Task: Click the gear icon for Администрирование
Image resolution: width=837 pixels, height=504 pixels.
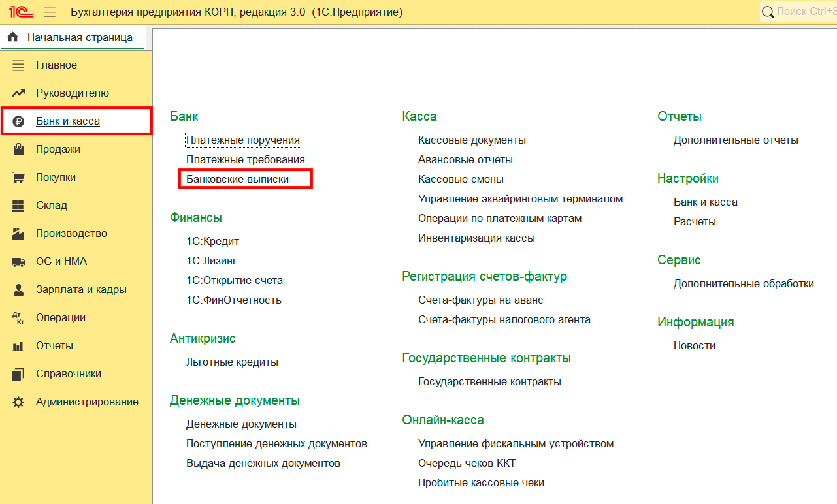Action: pos(18,402)
